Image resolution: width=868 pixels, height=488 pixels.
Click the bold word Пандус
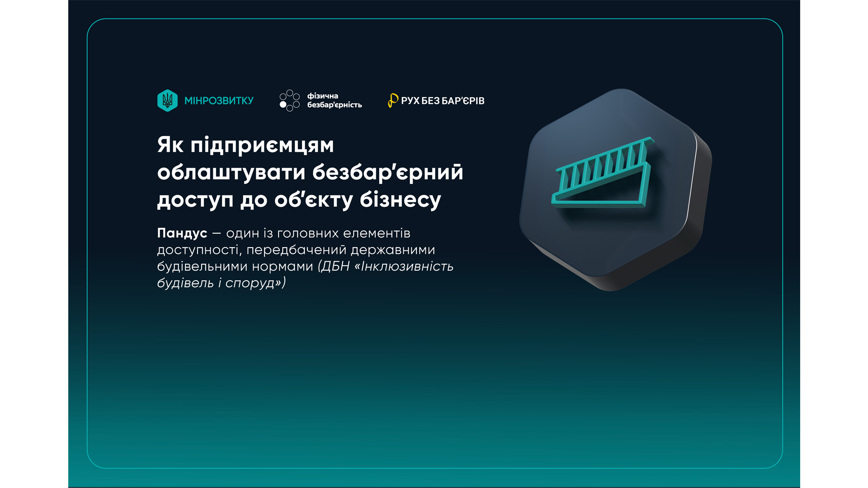pyautogui.click(x=182, y=233)
